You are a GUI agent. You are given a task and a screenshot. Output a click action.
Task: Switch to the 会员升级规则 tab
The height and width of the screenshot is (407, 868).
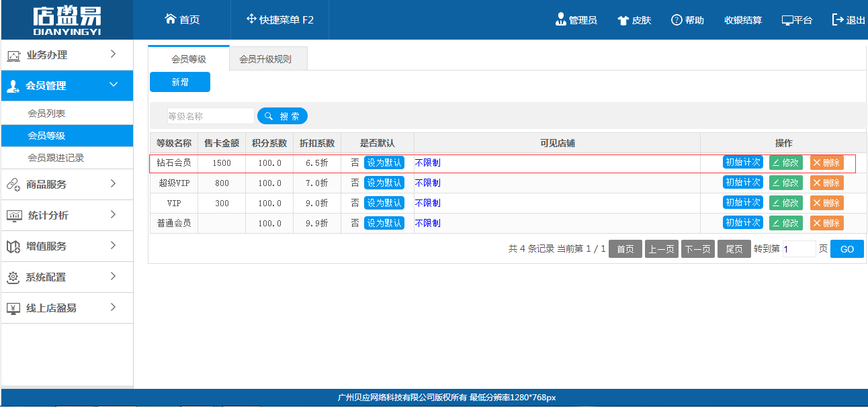click(x=269, y=59)
